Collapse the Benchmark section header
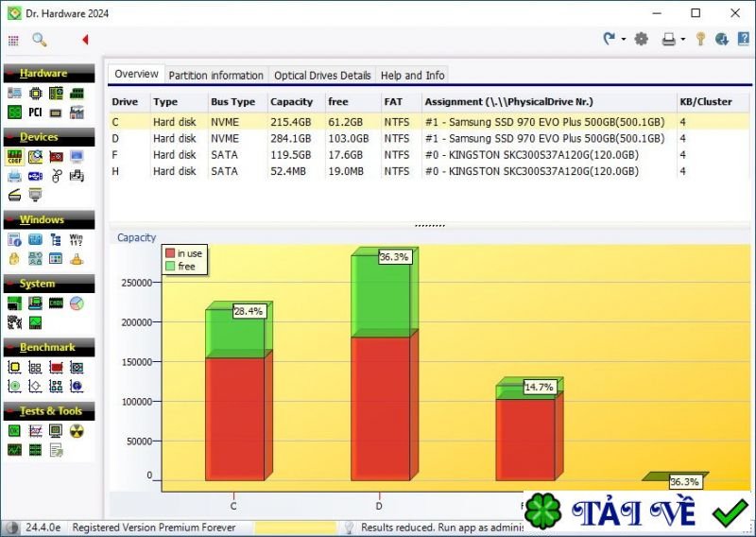Viewport: 756px width, 537px height. coord(49,347)
